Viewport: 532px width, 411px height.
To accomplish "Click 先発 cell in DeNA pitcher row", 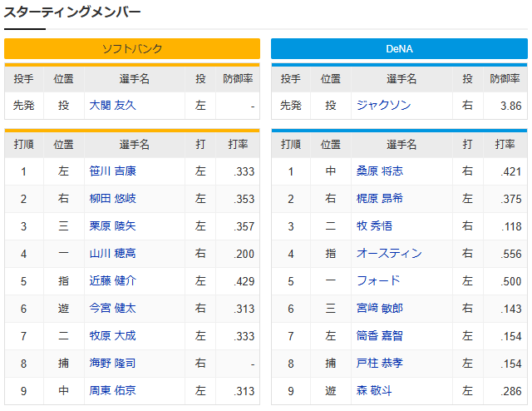I will pos(291,106).
